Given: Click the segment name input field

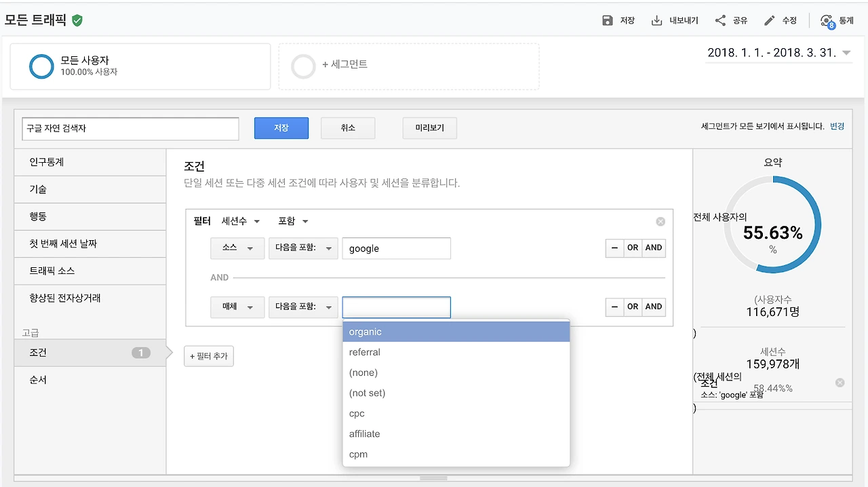Looking at the screenshot, I should click(x=130, y=128).
